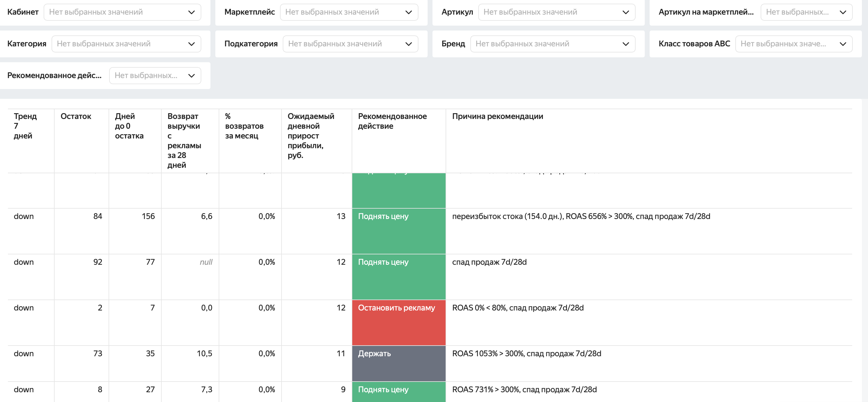Click the days-to-zero value 156
The width and height of the screenshot is (868, 402).
[x=148, y=216]
